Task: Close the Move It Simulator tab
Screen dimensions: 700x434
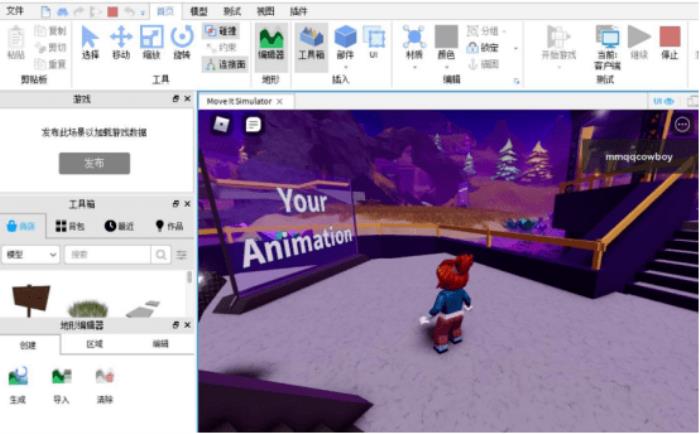Action: (279, 101)
